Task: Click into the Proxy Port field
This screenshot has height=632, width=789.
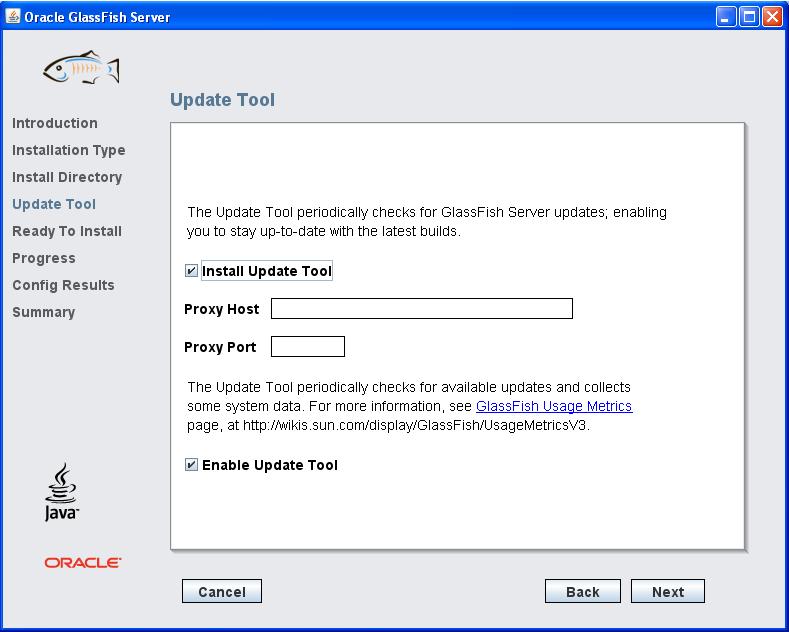Action: (308, 347)
